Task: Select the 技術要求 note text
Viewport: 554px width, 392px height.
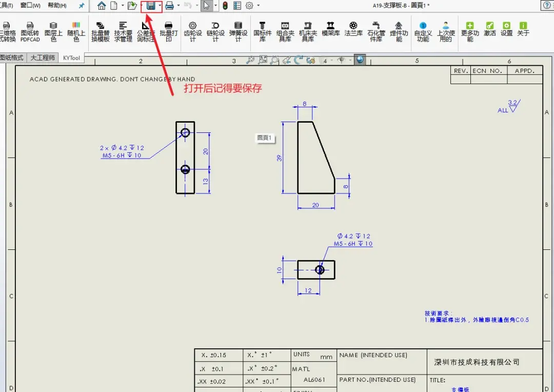Action: (477, 317)
